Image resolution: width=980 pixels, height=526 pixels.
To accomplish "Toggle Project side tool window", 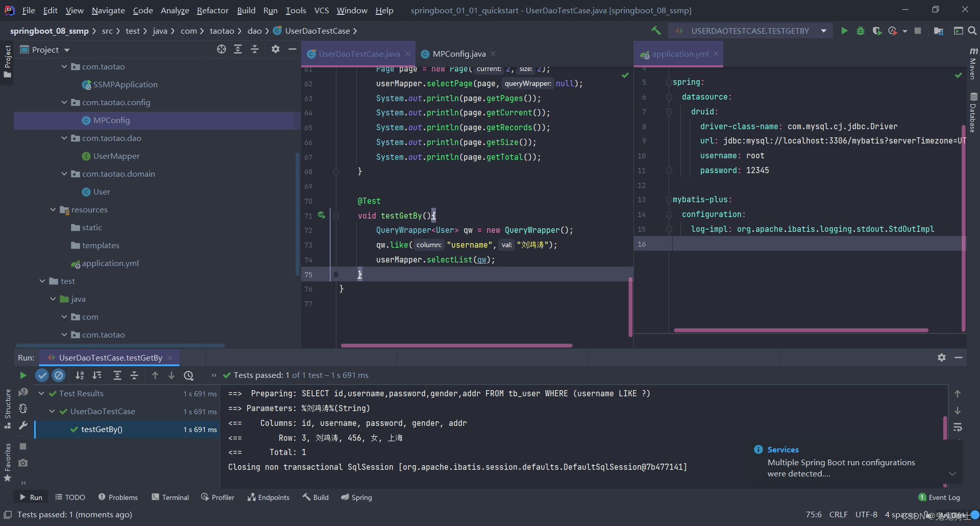I will (7, 61).
